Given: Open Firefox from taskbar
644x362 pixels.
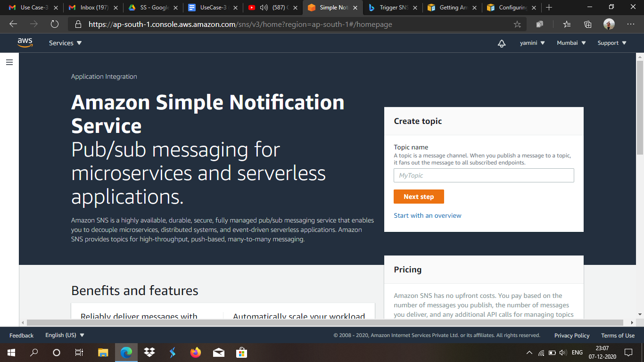Looking at the screenshot, I should tap(195, 353).
